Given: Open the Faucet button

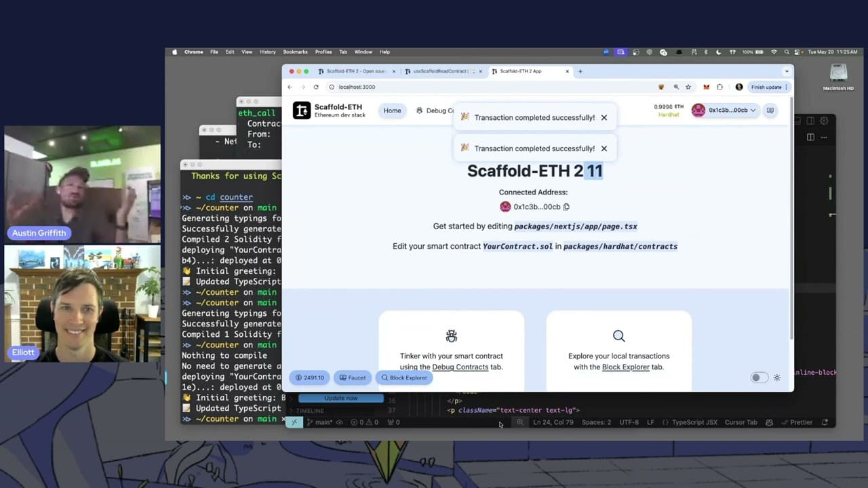Looking at the screenshot, I should [x=353, y=378].
